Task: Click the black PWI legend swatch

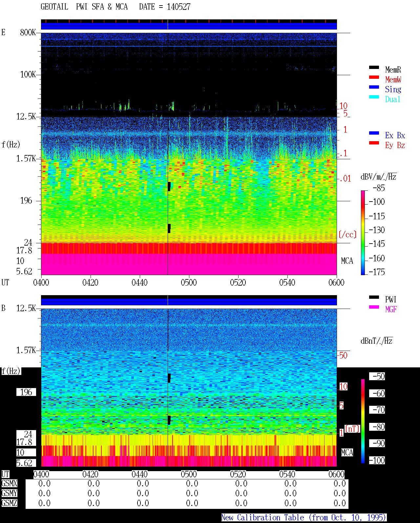Action: 374,297
